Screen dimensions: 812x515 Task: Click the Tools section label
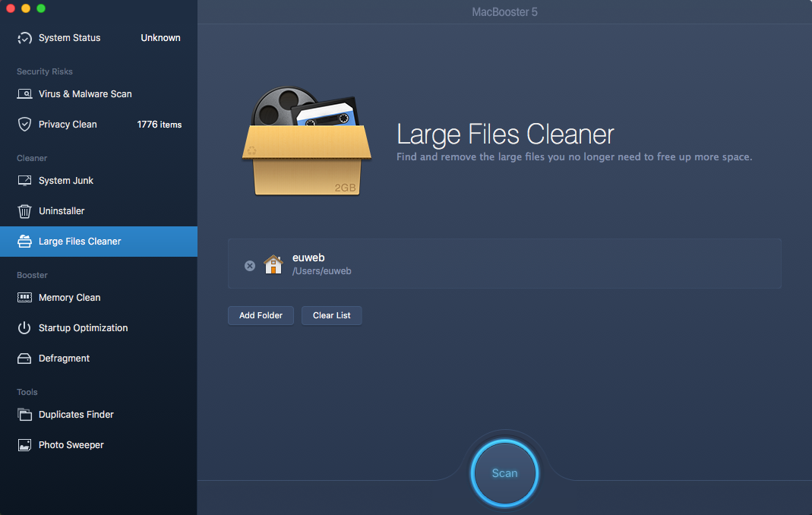point(27,392)
